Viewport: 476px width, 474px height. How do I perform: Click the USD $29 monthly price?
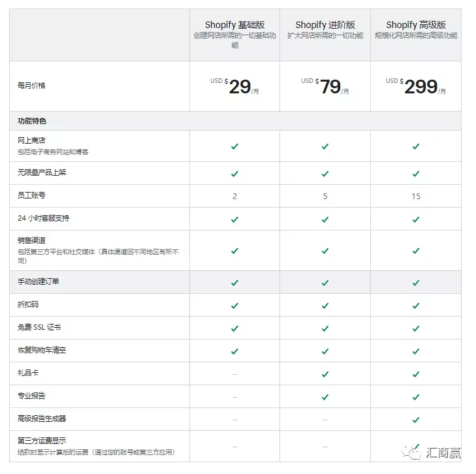coord(234,86)
